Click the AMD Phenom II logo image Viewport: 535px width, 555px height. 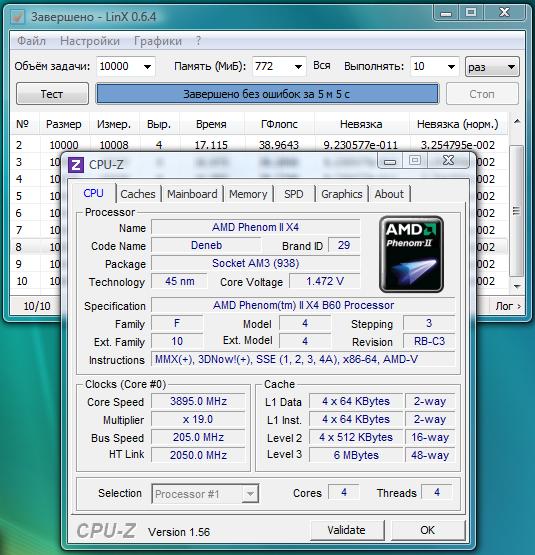(x=411, y=254)
